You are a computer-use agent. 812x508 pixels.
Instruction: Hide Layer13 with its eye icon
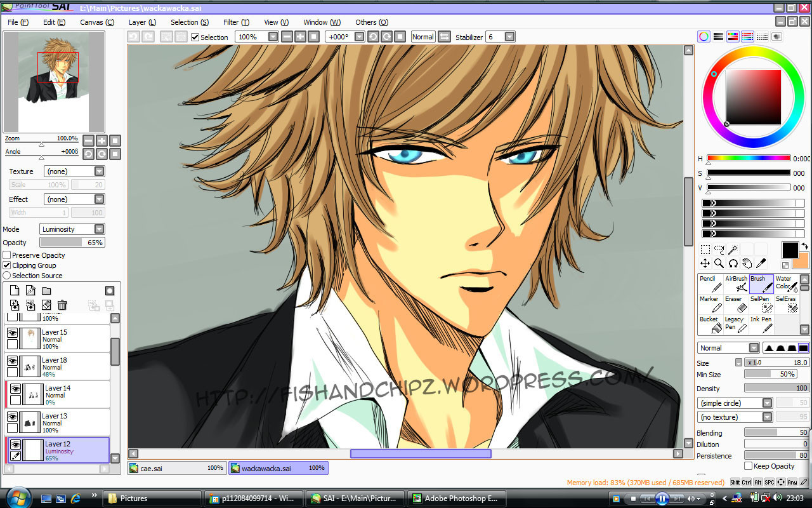click(x=12, y=417)
